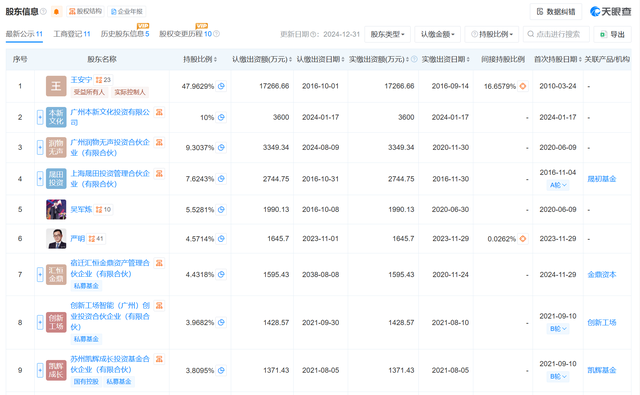Open related institution 创新工场 link
This screenshot has height=395, width=640.
coord(602,322)
